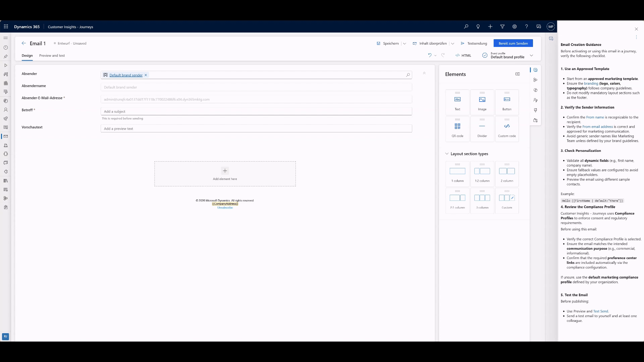The height and width of the screenshot is (362, 644).
Task: Open the Copilot chat icon in the header
Action: pyautogui.click(x=539, y=26)
